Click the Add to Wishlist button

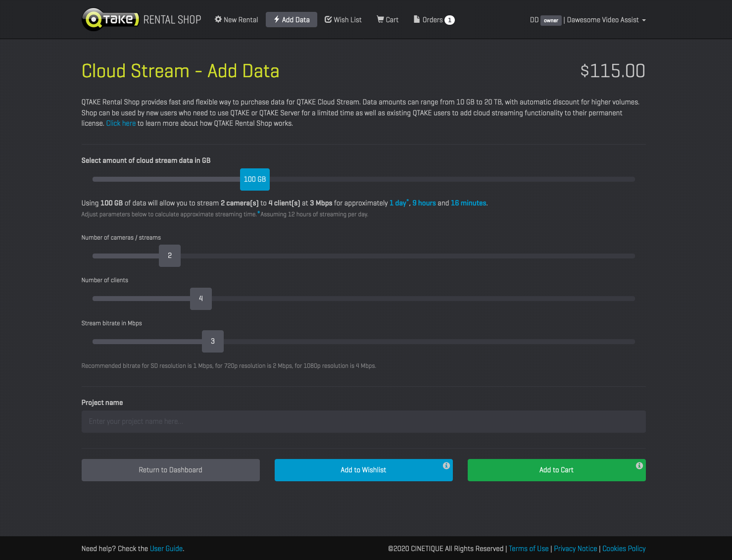point(364,470)
